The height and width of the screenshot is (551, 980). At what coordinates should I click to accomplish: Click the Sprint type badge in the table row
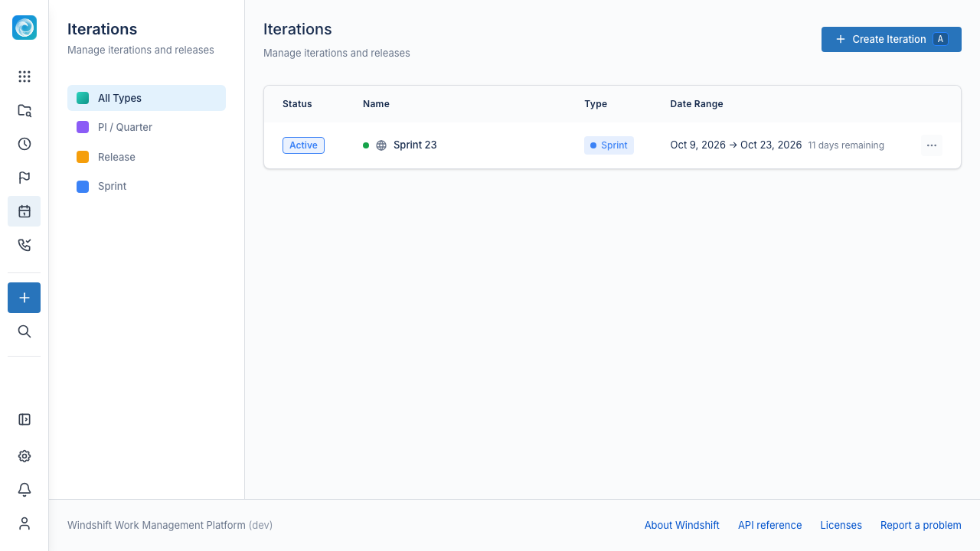tap(609, 145)
